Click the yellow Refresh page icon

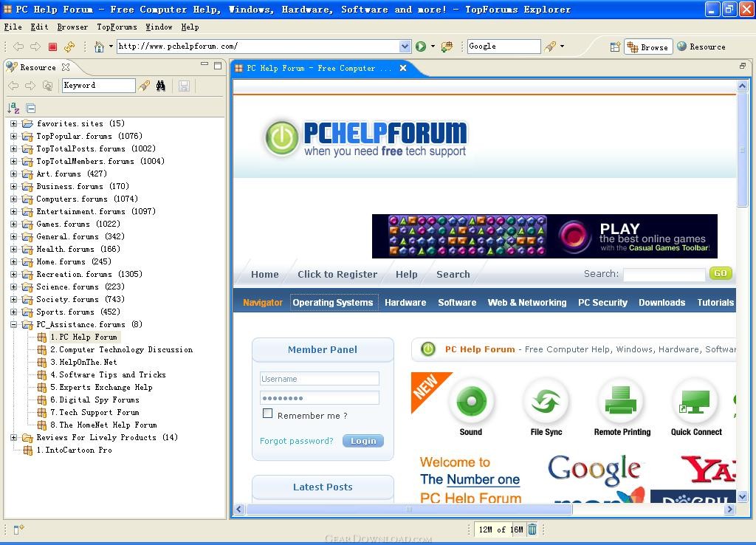pos(69,47)
